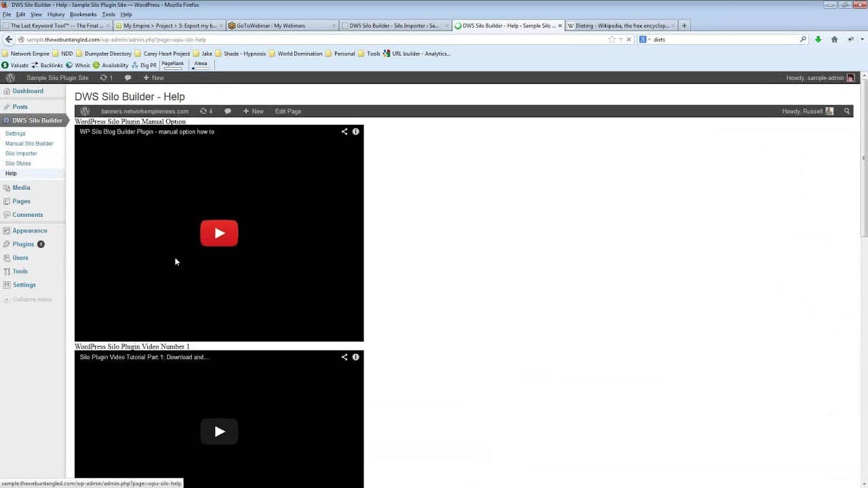Open Network Empire bookmarks folder
Viewport: 868px width, 488px height.
(26, 54)
